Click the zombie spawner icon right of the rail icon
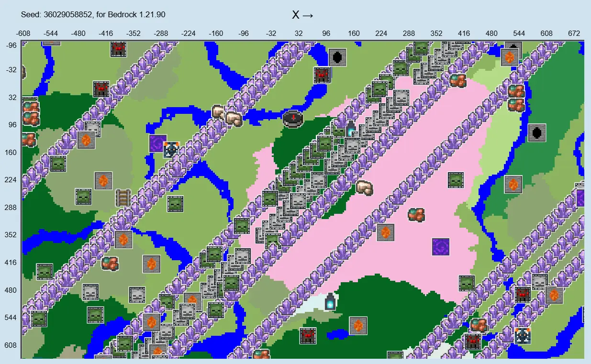 pyautogui.click(x=175, y=204)
